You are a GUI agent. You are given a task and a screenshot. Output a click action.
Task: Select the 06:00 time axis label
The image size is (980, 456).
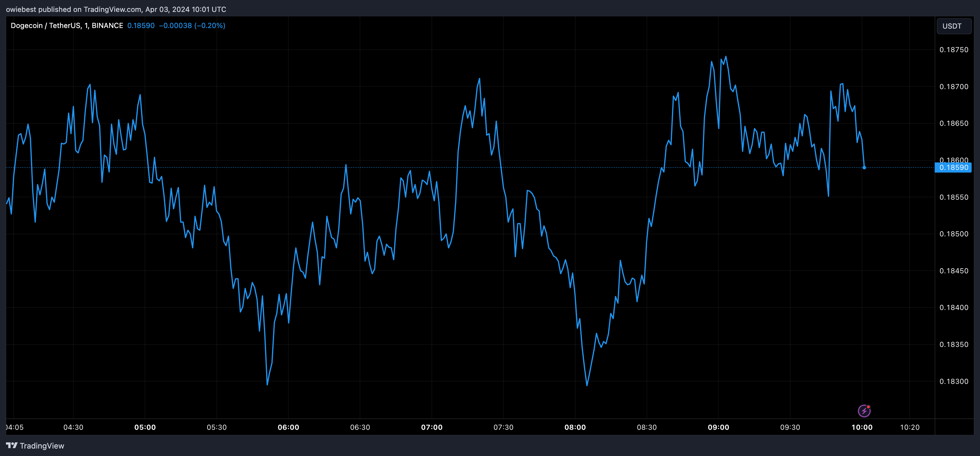coord(288,427)
